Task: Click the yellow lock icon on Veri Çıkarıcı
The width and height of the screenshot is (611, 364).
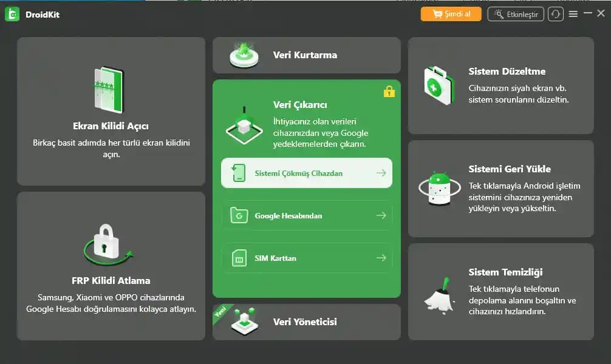Action: pyautogui.click(x=389, y=92)
